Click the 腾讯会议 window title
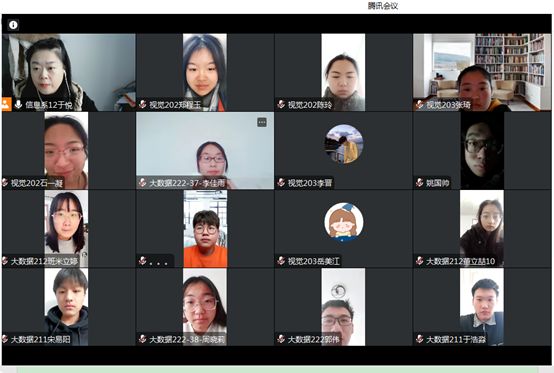This screenshot has width=554, height=373. 383,6
